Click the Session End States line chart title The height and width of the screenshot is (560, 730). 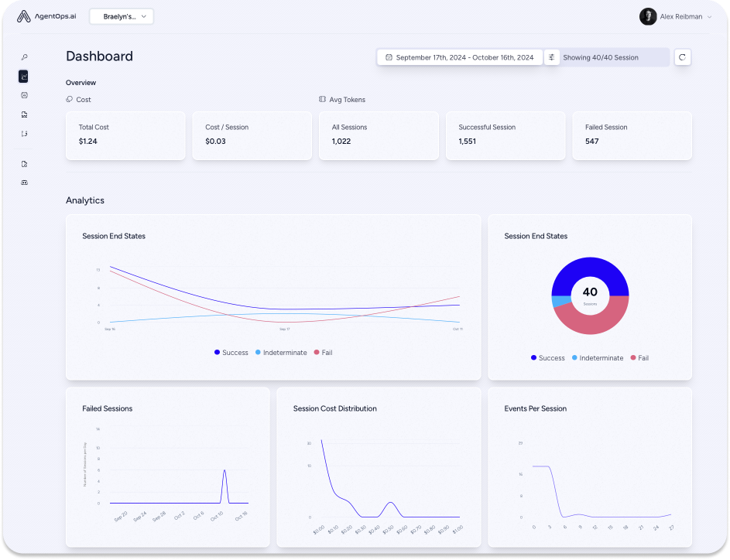114,236
